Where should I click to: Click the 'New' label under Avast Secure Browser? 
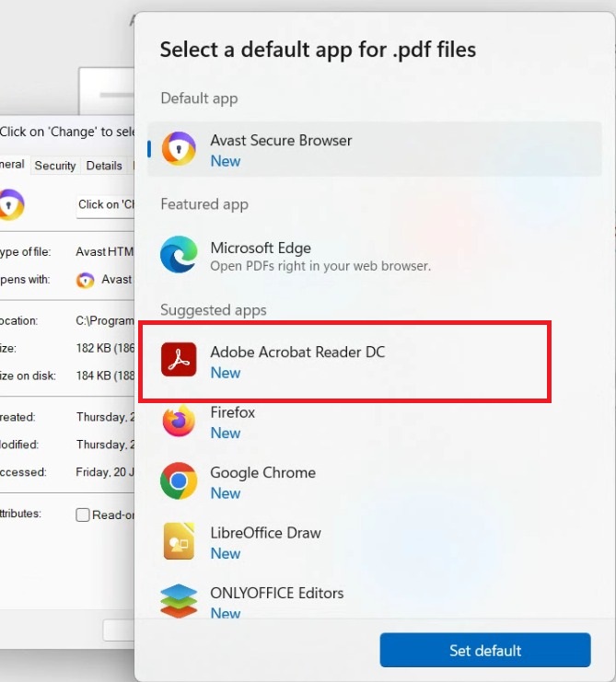pos(226,161)
